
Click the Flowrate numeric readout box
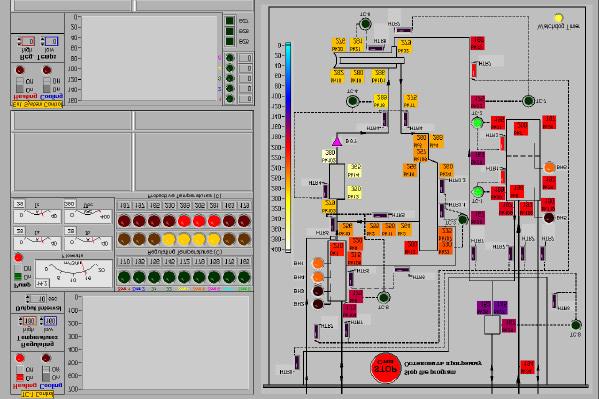42,284
